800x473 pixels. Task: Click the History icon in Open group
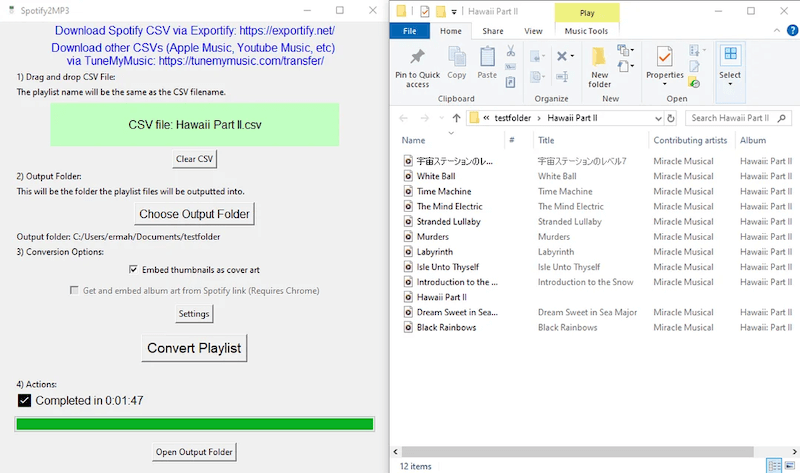(x=694, y=82)
